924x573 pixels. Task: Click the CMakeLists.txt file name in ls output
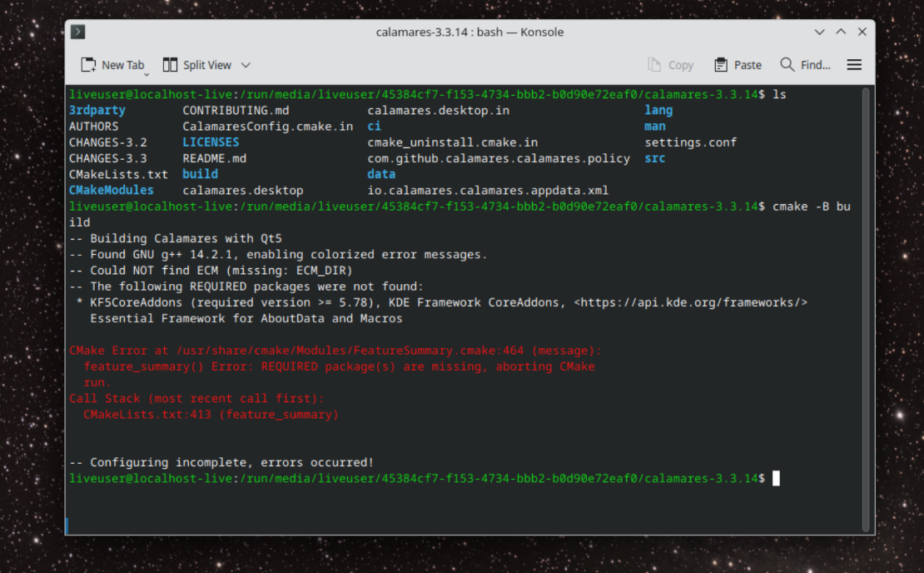pyautogui.click(x=118, y=175)
